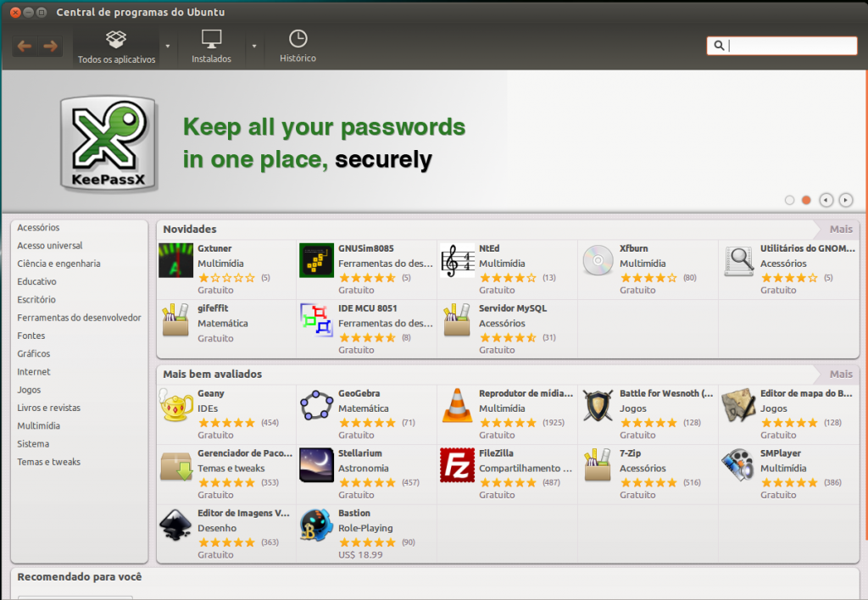This screenshot has width=868, height=600.
Task: Open the IDE MCU 8051 icon
Action: pos(317,319)
